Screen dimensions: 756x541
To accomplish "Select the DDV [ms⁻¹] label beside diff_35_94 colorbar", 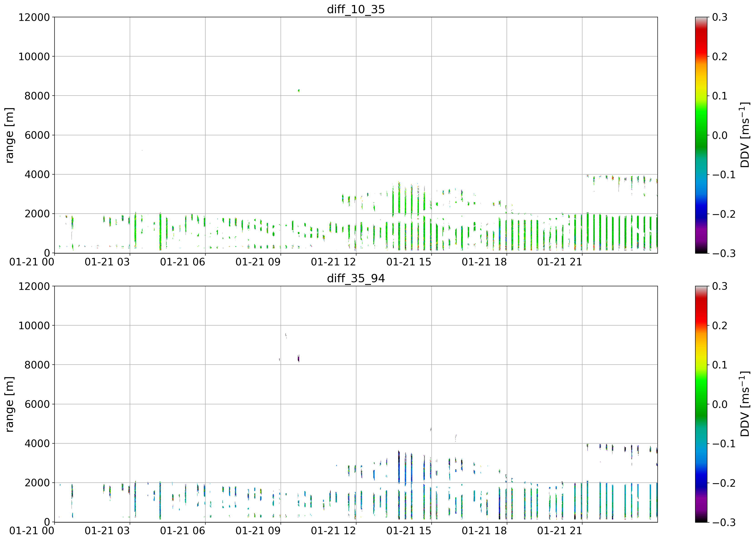I will coord(745,404).
